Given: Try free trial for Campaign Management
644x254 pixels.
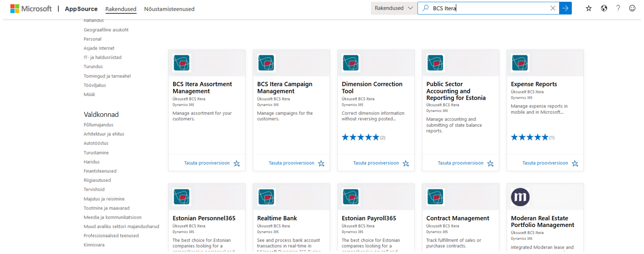Looking at the screenshot, I should [291, 163].
